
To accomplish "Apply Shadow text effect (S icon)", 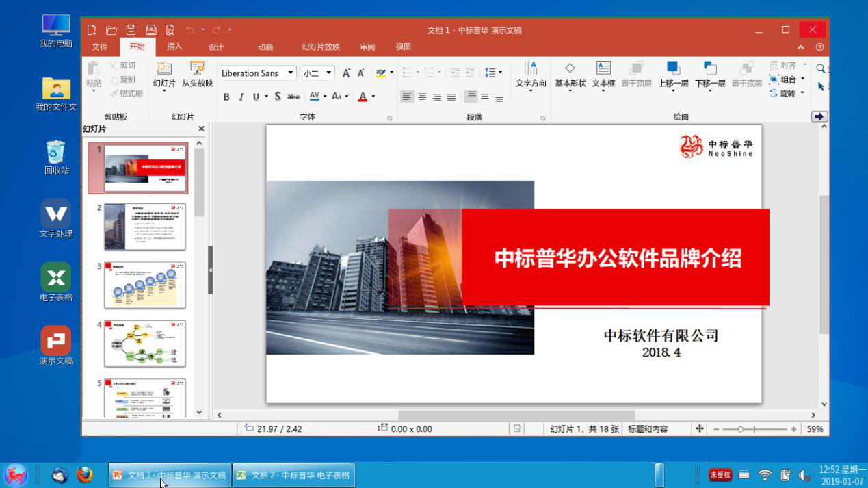I will 278,97.
